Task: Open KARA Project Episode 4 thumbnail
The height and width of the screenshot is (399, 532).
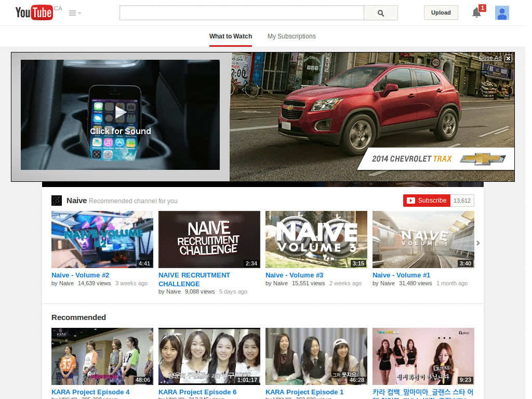Action: pos(102,356)
